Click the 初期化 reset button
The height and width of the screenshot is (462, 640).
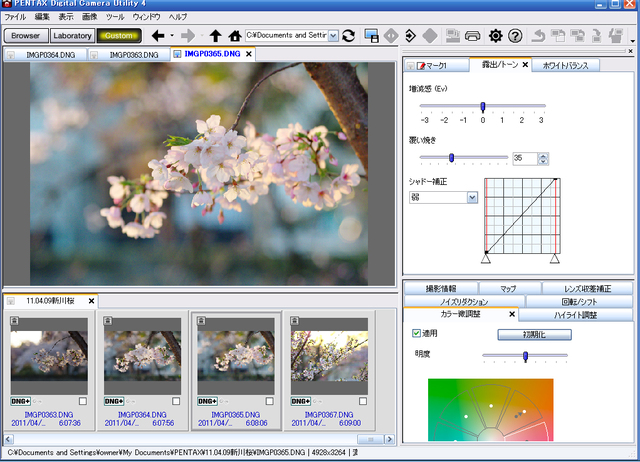tap(534, 335)
